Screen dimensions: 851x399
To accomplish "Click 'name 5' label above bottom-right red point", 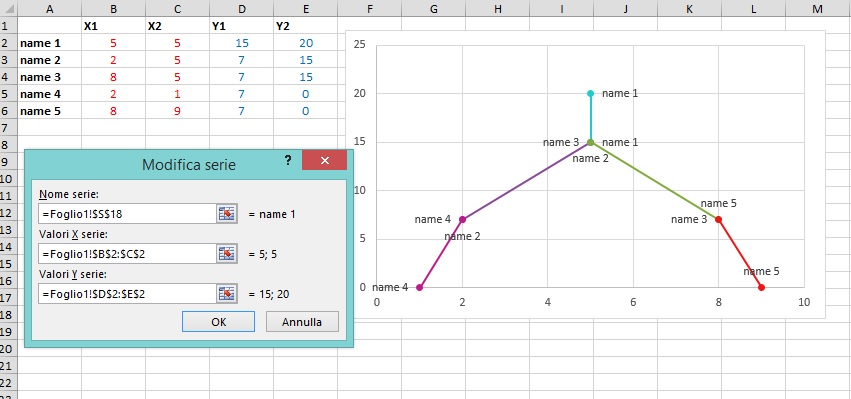I will pos(761,271).
